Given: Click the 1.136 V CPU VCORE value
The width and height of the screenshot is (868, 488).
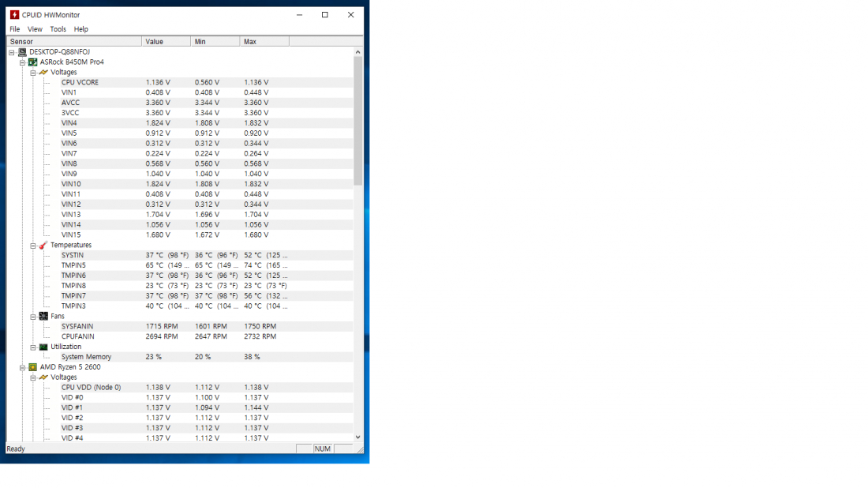Looking at the screenshot, I should point(158,83).
